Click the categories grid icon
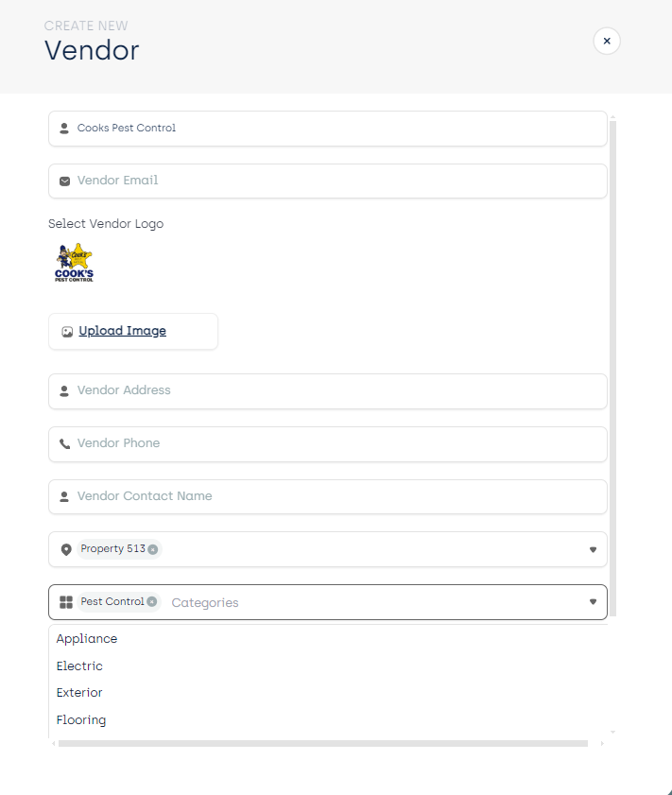This screenshot has height=795, width=672. tap(66, 602)
